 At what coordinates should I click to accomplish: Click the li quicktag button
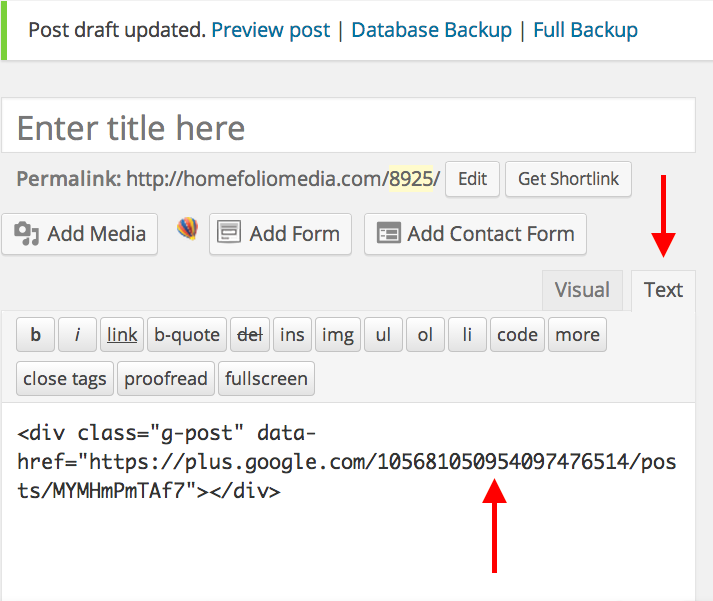(x=467, y=335)
